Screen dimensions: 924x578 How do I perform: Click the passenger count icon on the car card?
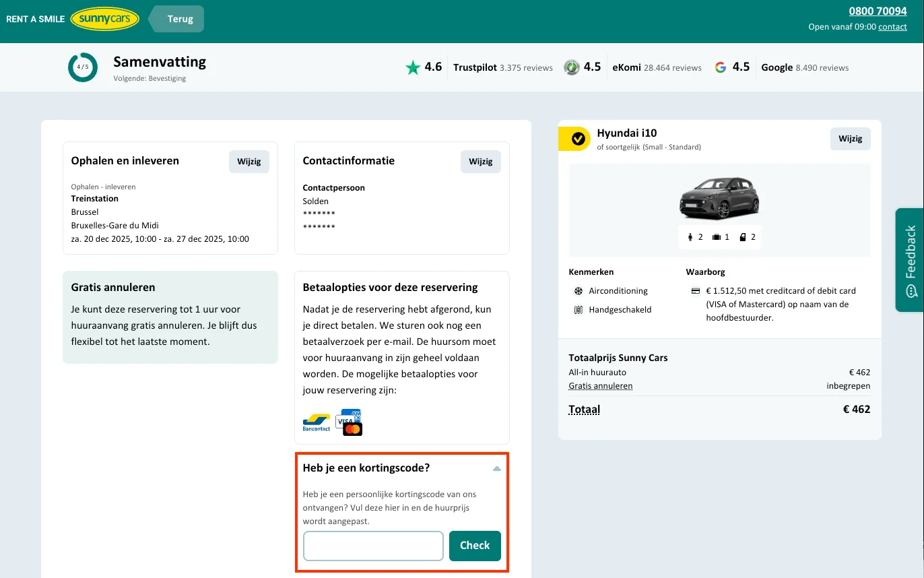(690, 236)
